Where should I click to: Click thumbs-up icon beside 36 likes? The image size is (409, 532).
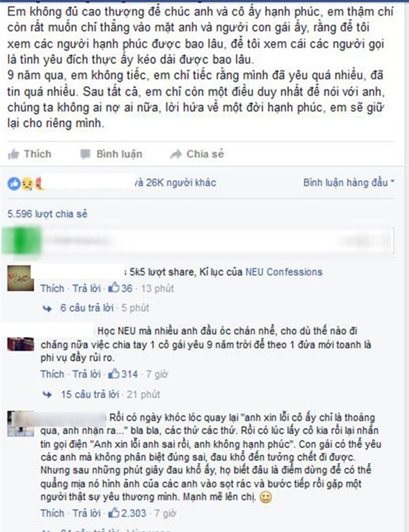click(x=114, y=288)
